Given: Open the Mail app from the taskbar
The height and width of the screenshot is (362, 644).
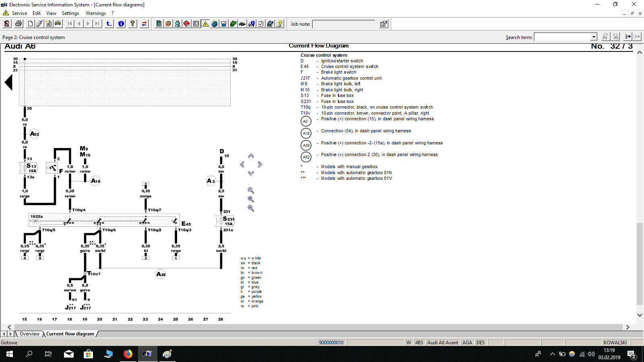Looking at the screenshot, I should coord(69,354).
